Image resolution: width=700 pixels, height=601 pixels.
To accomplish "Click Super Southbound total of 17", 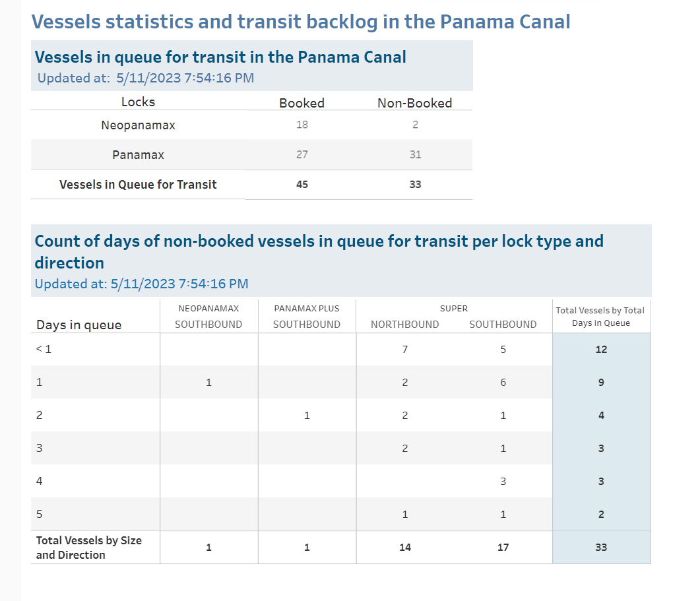I will pos(503,548).
